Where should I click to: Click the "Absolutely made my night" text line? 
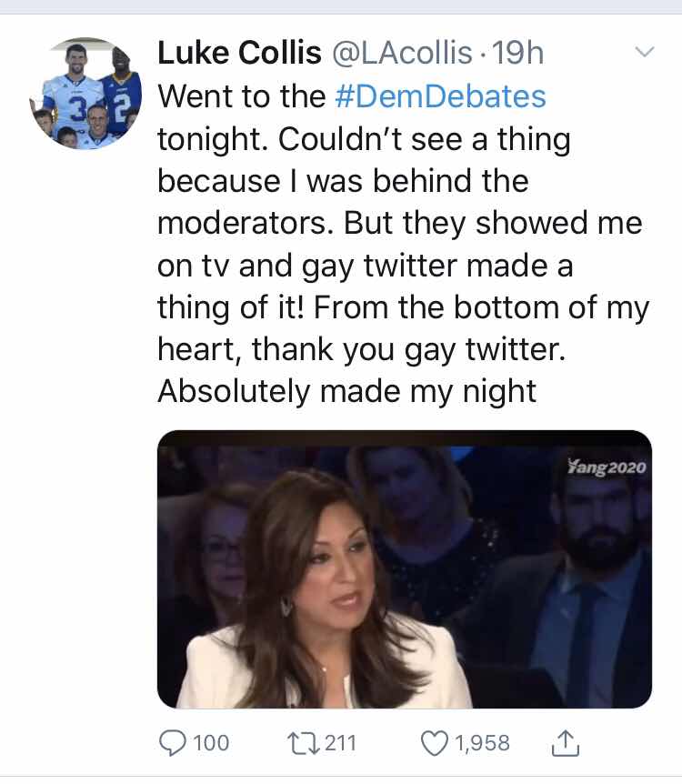[x=347, y=391]
